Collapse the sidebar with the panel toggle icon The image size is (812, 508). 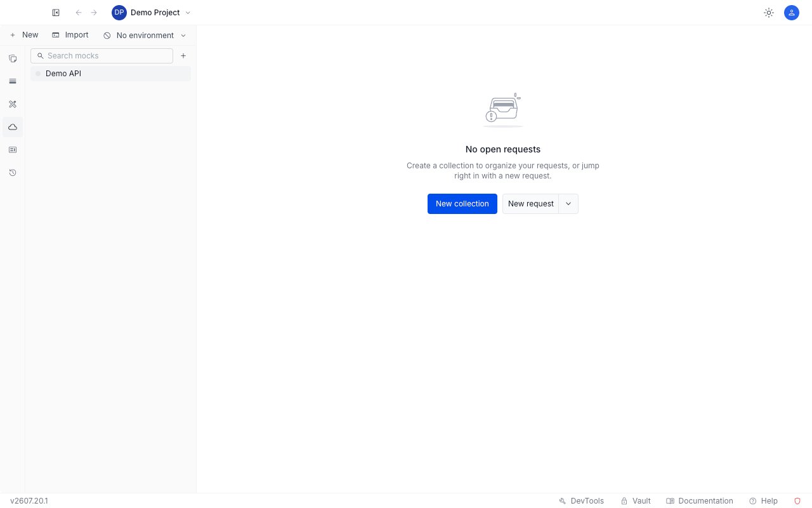pos(56,13)
